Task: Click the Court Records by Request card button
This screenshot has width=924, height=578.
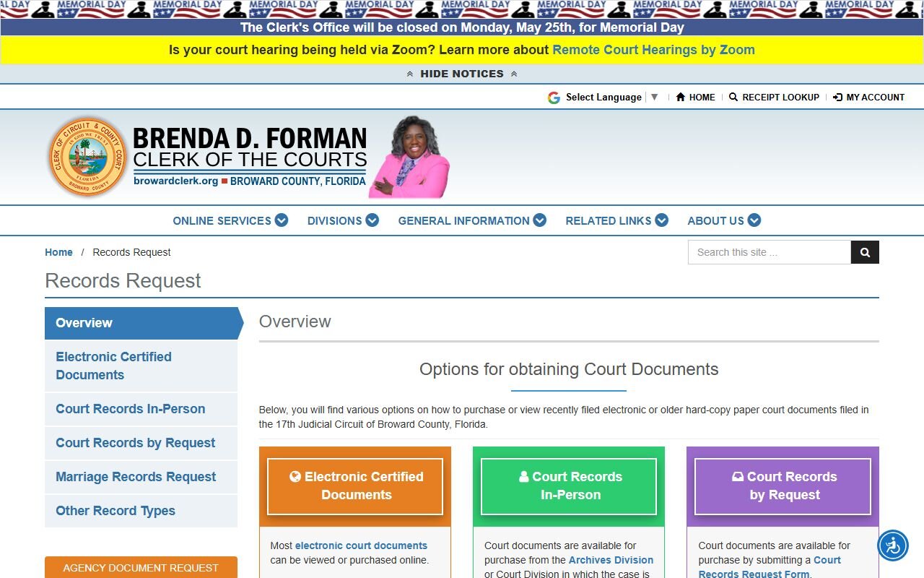Action: pyautogui.click(x=783, y=486)
